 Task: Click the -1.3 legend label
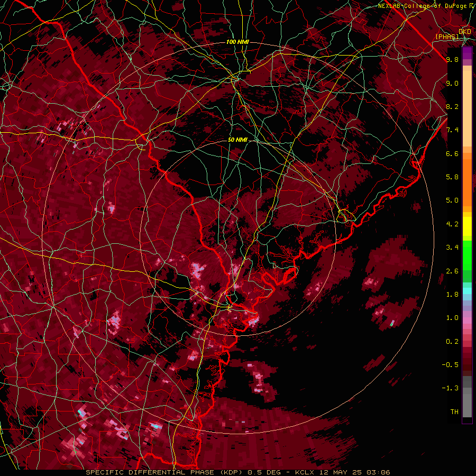coord(450,388)
